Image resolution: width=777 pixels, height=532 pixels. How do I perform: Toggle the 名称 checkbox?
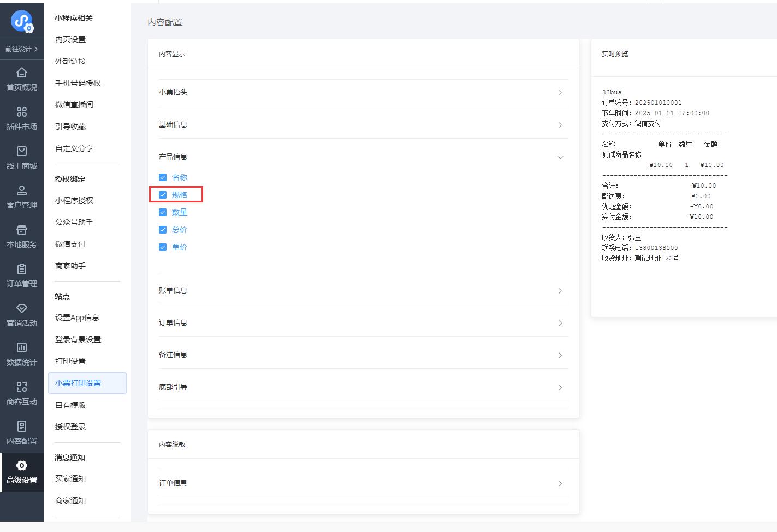coord(163,177)
